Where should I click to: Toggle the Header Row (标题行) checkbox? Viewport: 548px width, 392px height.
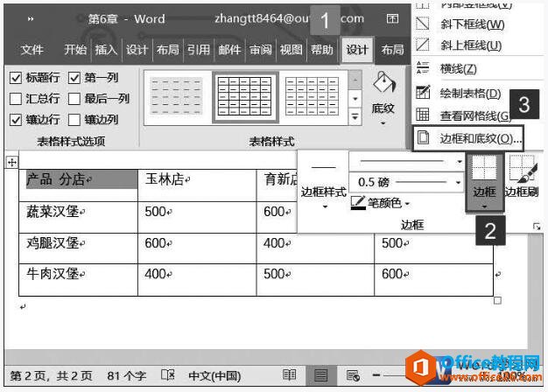pyautogui.click(x=16, y=77)
